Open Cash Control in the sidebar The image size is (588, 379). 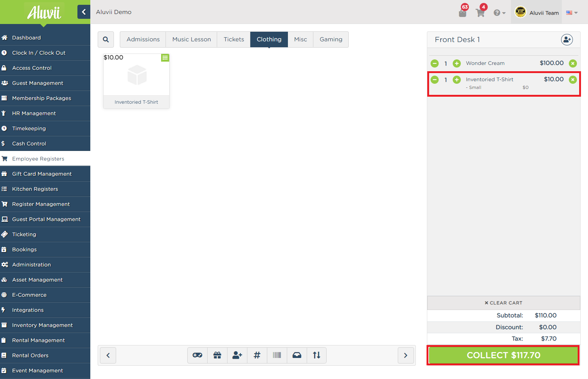click(45, 144)
